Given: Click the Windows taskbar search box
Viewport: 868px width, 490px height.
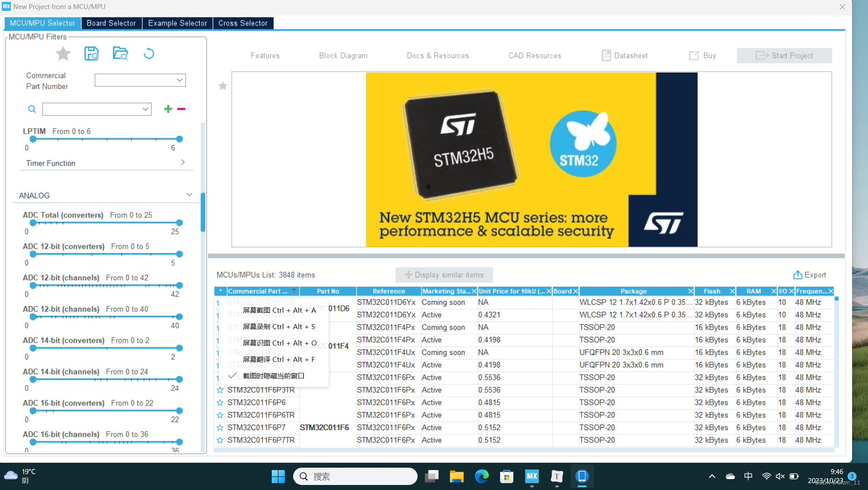Looking at the screenshot, I should 355,476.
